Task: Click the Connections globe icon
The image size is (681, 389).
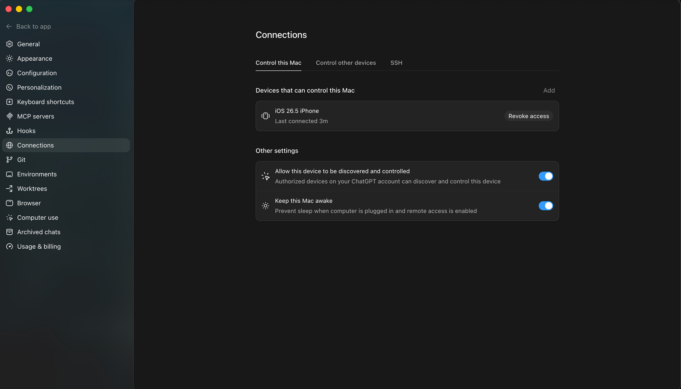Action: click(10, 145)
